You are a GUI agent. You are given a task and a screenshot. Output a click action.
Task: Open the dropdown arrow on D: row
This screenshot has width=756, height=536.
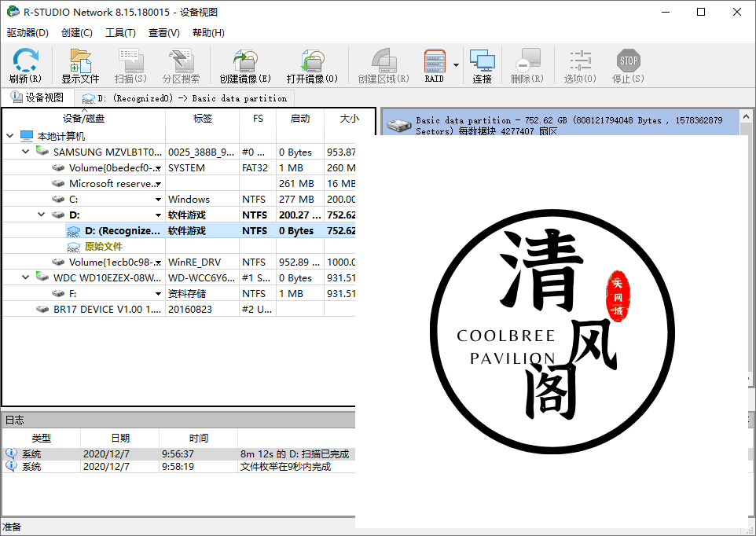pyautogui.click(x=158, y=215)
